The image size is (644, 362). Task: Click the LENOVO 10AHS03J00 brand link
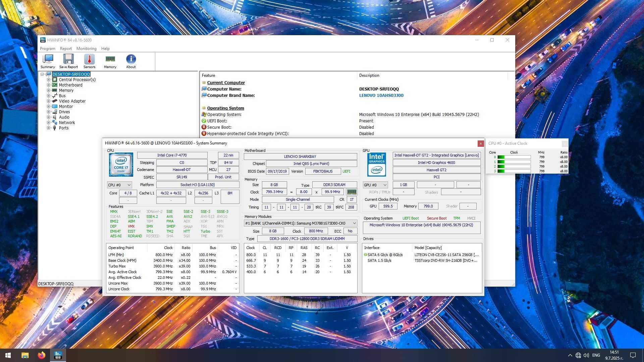click(381, 96)
